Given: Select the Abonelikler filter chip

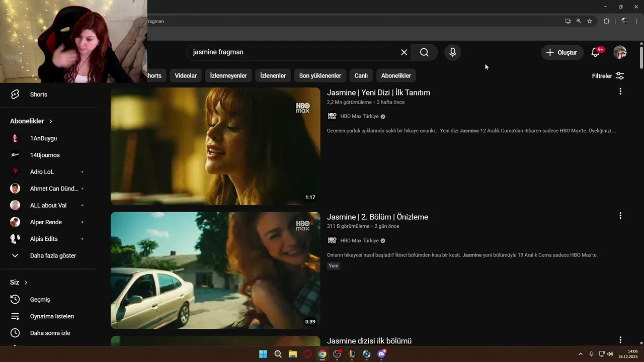Looking at the screenshot, I should (x=396, y=76).
